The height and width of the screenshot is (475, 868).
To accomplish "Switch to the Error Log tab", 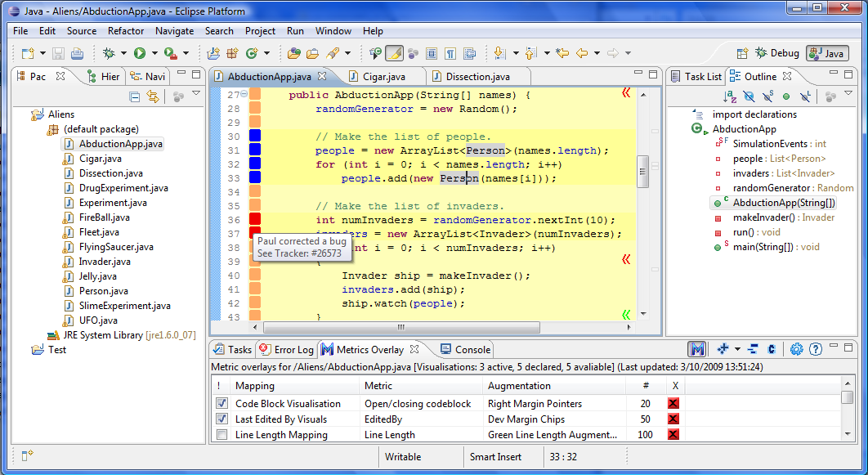I will (x=287, y=349).
